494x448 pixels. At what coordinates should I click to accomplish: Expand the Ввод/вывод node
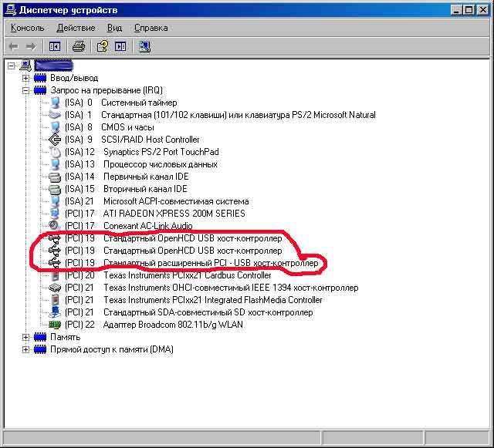coord(25,78)
